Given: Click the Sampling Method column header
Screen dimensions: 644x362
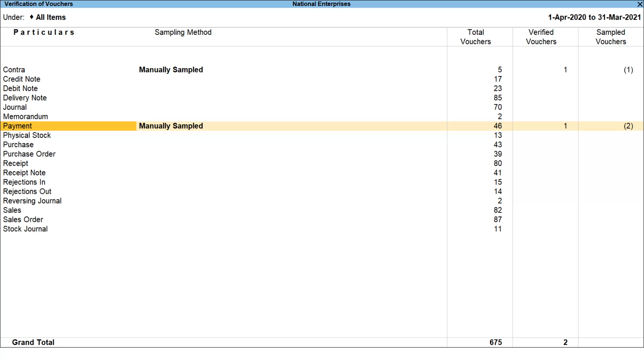Looking at the screenshot, I should coord(183,33).
